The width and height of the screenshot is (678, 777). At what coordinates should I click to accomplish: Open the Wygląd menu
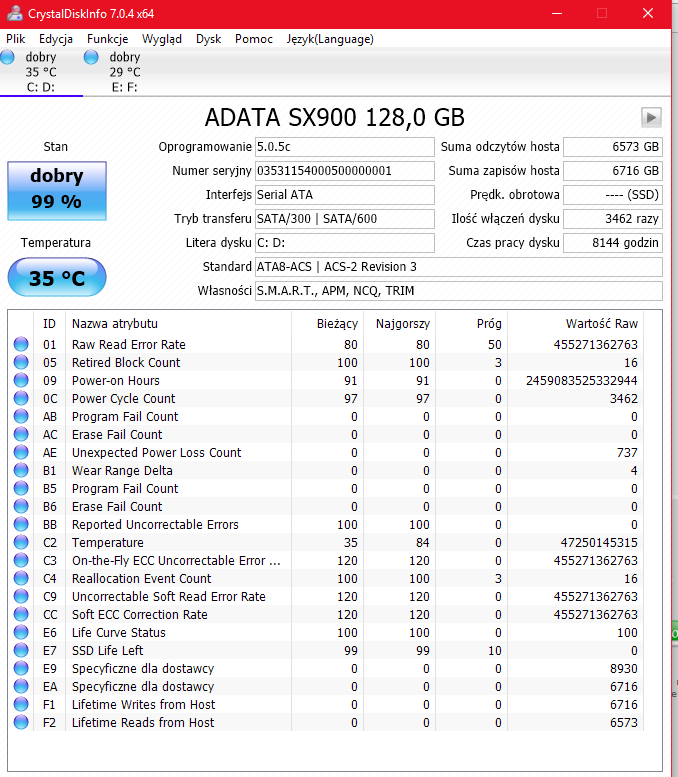click(x=162, y=39)
